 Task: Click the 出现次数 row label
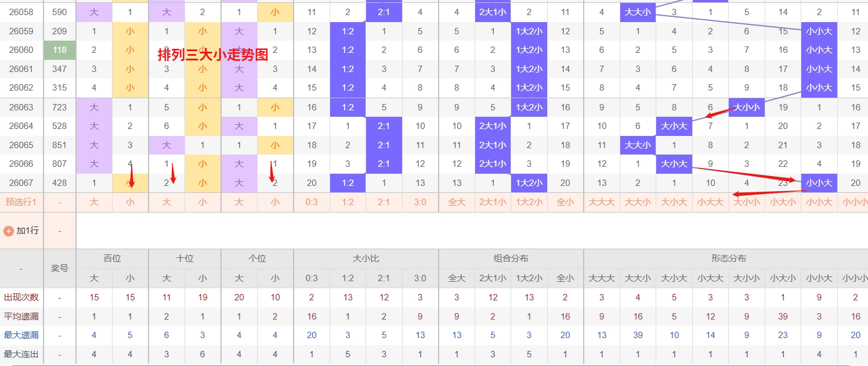click(21, 297)
